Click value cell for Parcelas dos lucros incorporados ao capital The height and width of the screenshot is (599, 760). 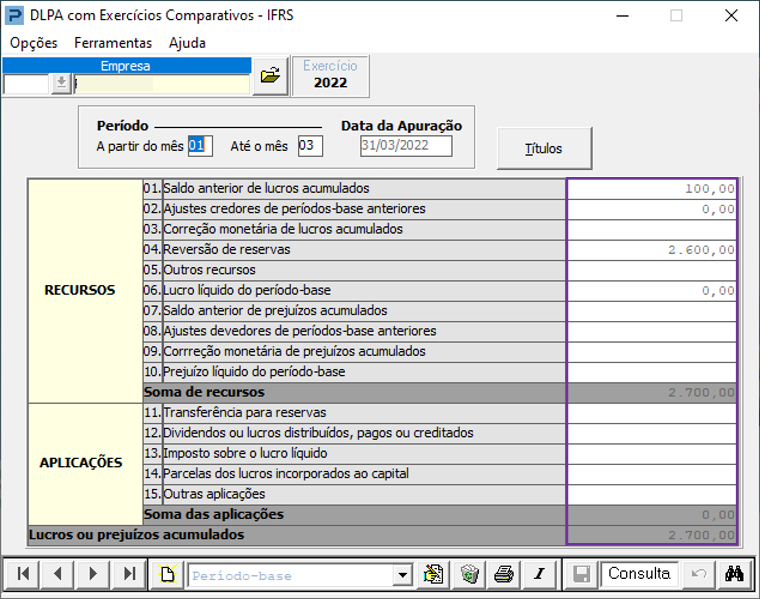coord(652,474)
